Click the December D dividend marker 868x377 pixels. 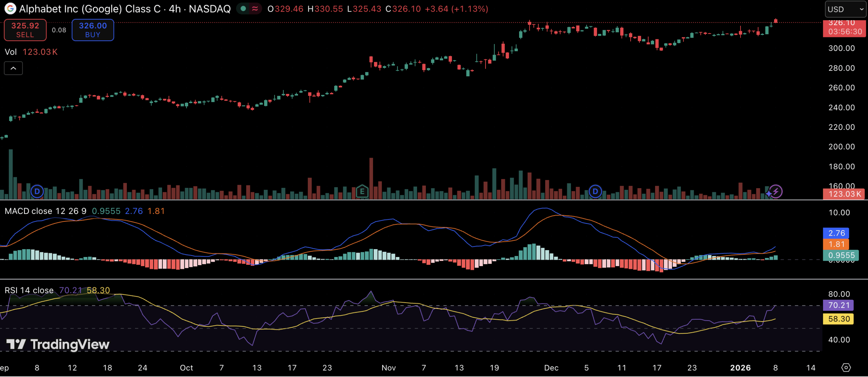tap(595, 192)
